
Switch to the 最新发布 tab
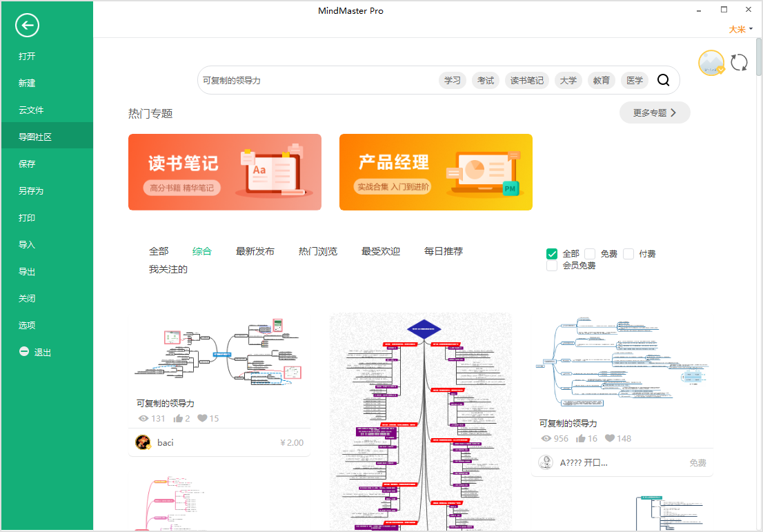tap(255, 251)
